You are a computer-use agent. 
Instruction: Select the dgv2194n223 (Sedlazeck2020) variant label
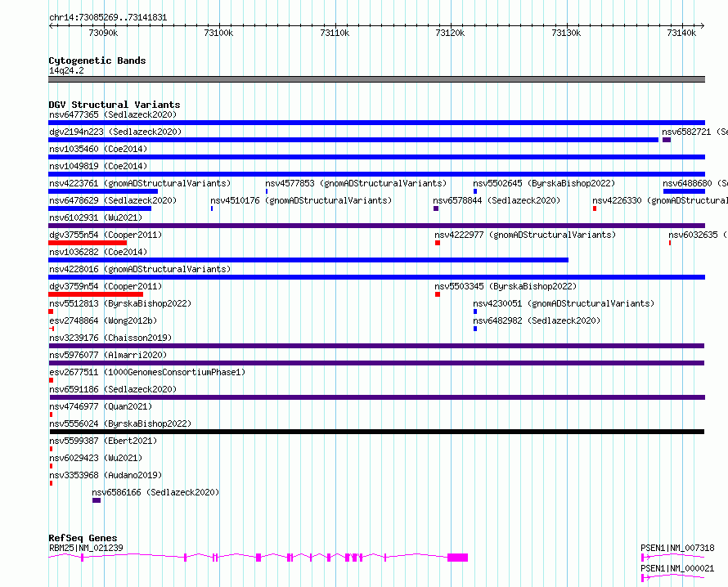point(115,132)
